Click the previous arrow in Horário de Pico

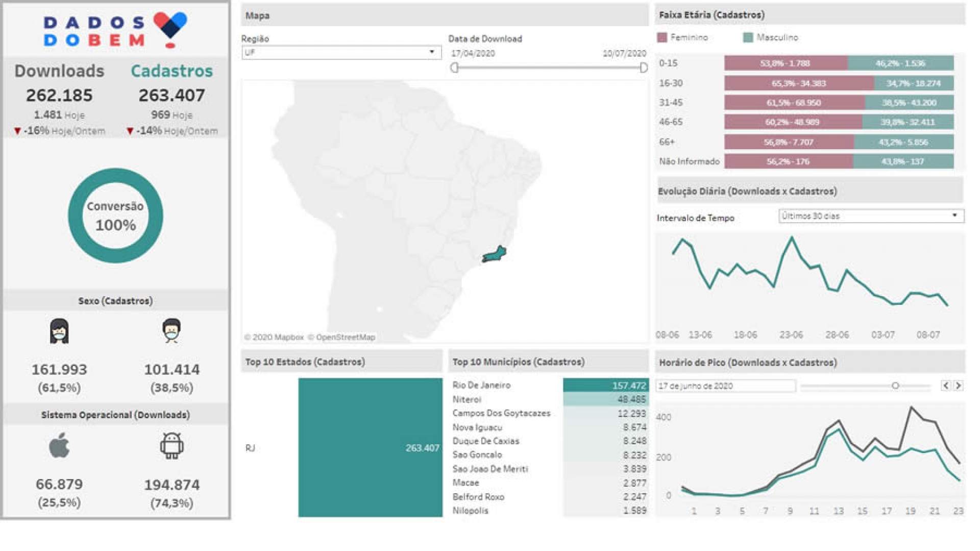(945, 386)
